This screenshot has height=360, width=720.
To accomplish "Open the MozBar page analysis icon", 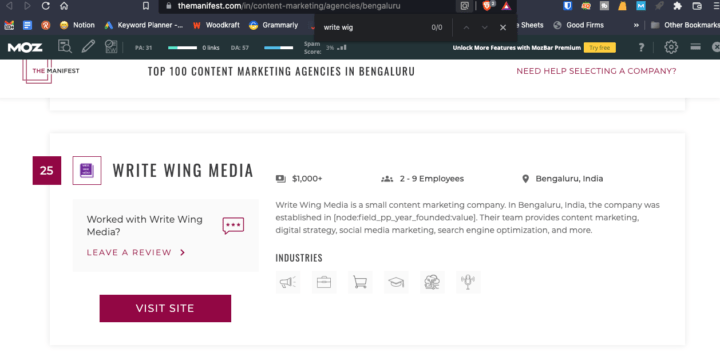I will click(x=65, y=46).
